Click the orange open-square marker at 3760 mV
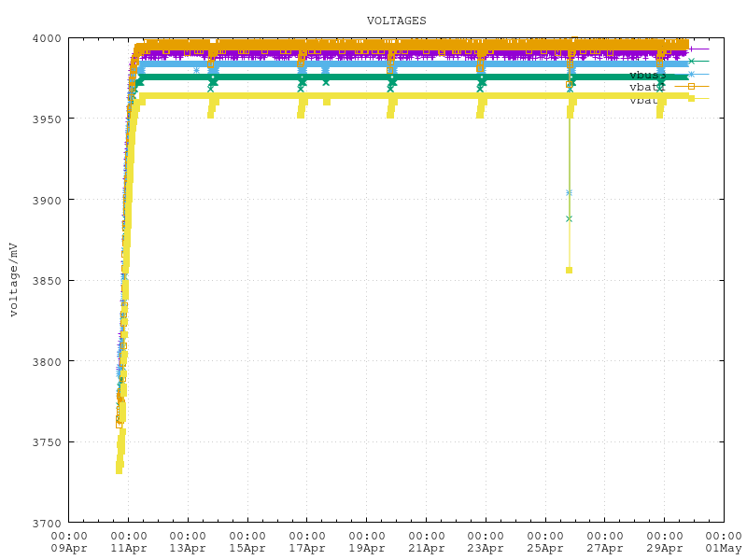 click(x=119, y=424)
